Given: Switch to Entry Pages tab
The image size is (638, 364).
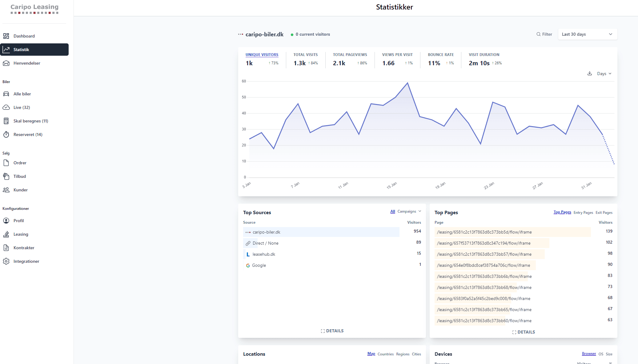Looking at the screenshot, I should point(583,213).
